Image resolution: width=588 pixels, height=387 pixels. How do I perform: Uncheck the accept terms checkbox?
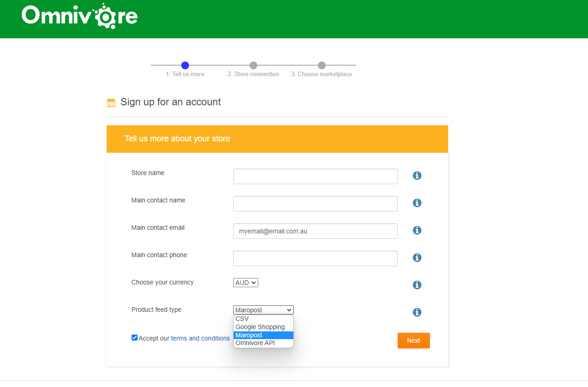134,338
